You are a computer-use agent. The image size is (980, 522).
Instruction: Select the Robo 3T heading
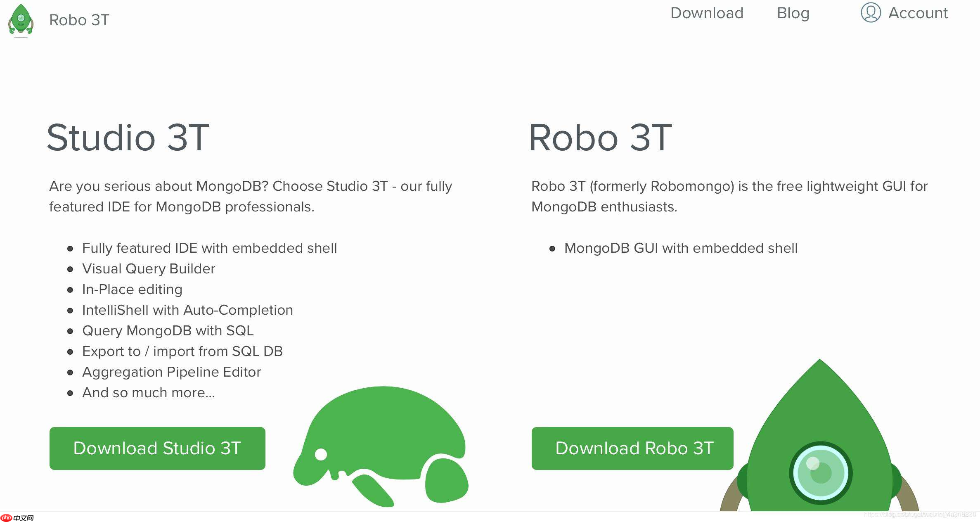(601, 138)
